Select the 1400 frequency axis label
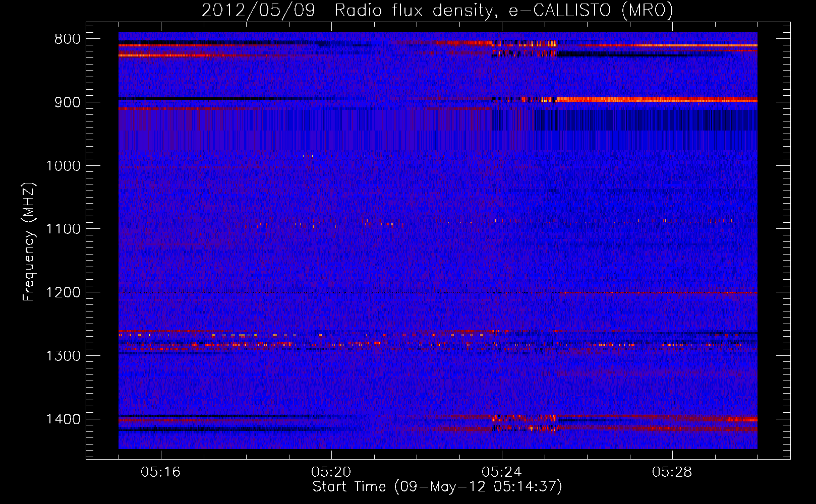 click(63, 419)
